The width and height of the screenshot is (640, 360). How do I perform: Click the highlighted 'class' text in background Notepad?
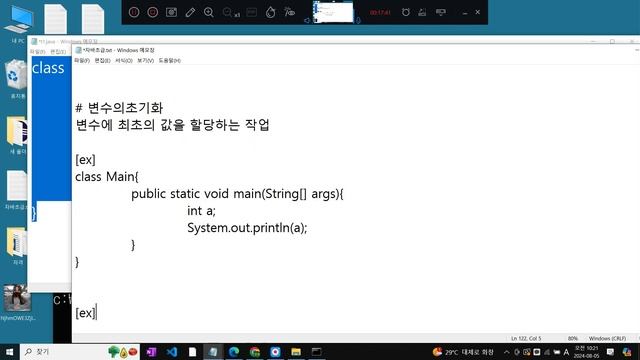[48, 68]
